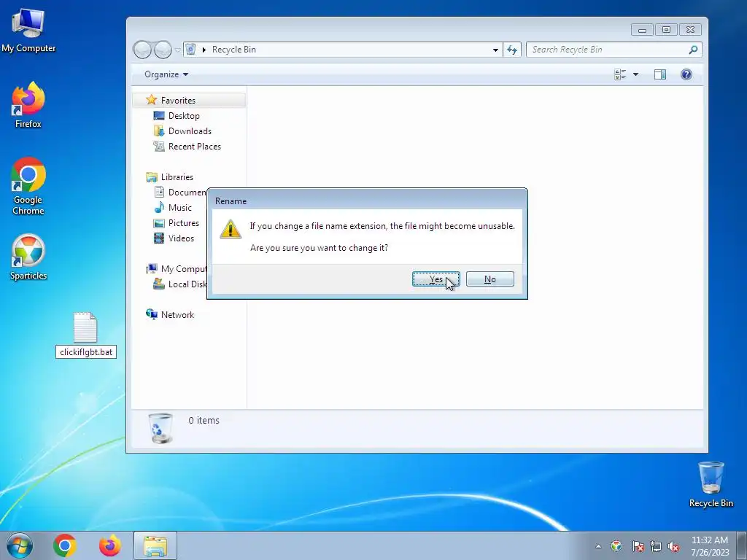This screenshot has height=560, width=747.
Task: Click the Explorer Back navigation button
Action: 142,50
